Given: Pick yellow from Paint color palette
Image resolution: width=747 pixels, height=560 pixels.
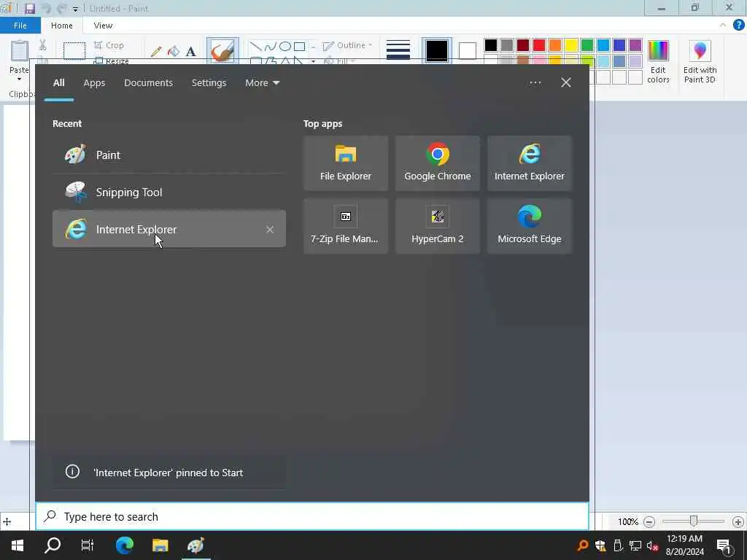Looking at the screenshot, I should 570,45.
